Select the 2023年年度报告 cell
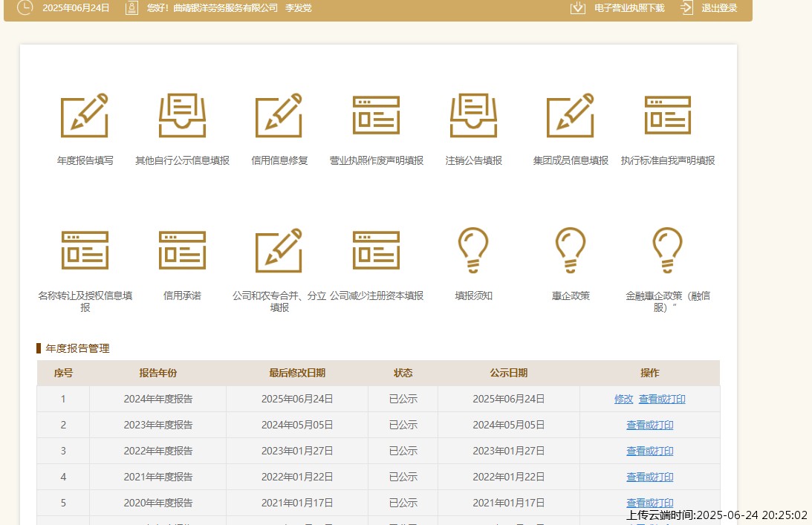The width and height of the screenshot is (812, 525). pos(158,425)
